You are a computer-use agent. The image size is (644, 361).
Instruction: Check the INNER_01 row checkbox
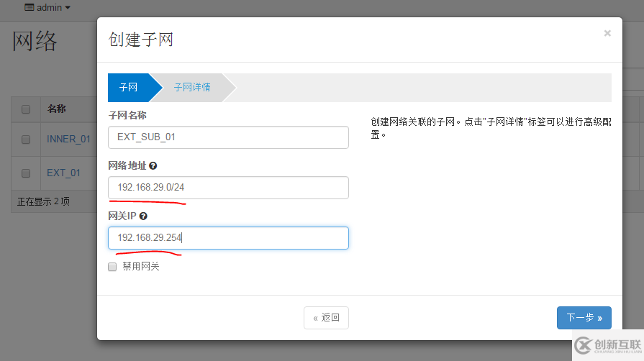26,140
